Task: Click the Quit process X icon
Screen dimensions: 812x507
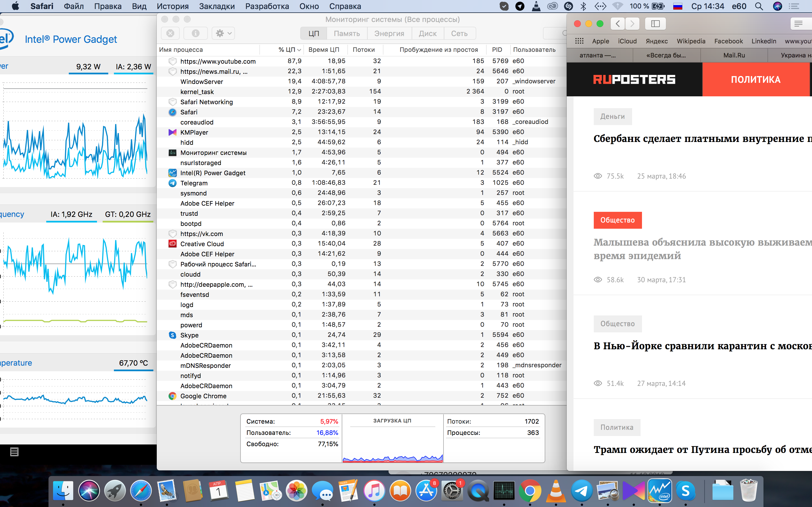Action: [x=171, y=33]
